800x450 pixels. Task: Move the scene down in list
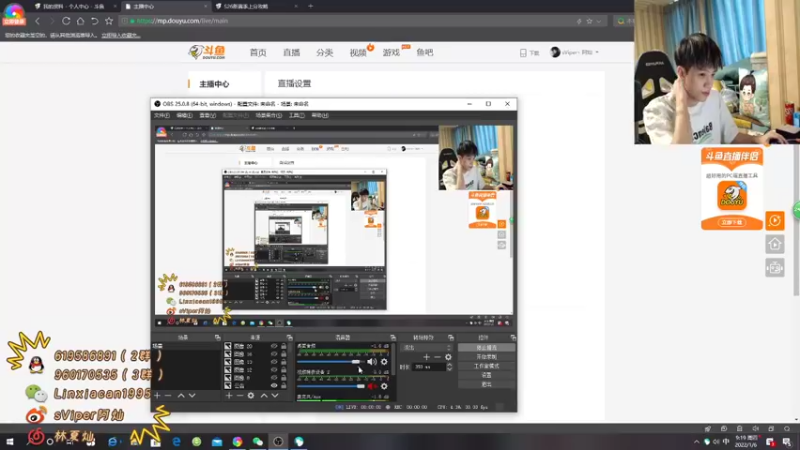[192, 395]
